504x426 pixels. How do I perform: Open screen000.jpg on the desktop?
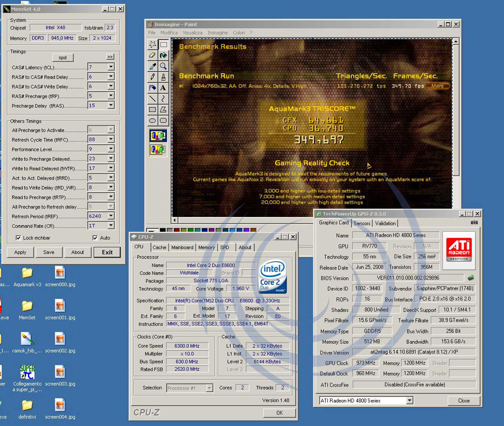[60, 277]
